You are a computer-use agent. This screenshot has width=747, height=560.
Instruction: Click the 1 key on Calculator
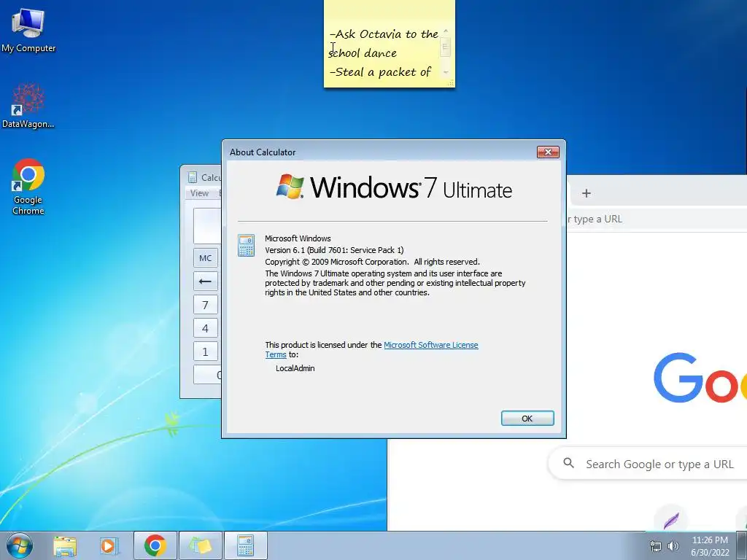tap(205, 351)
